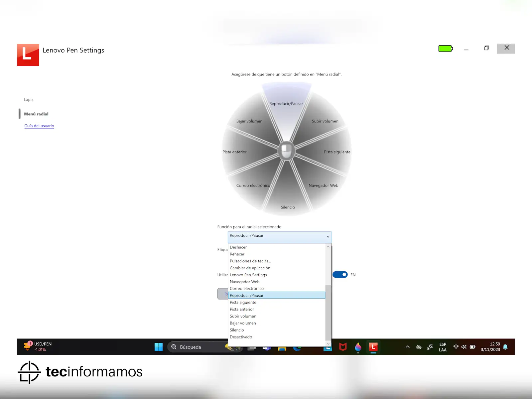Click the Navegador Web radial segment

323,186
